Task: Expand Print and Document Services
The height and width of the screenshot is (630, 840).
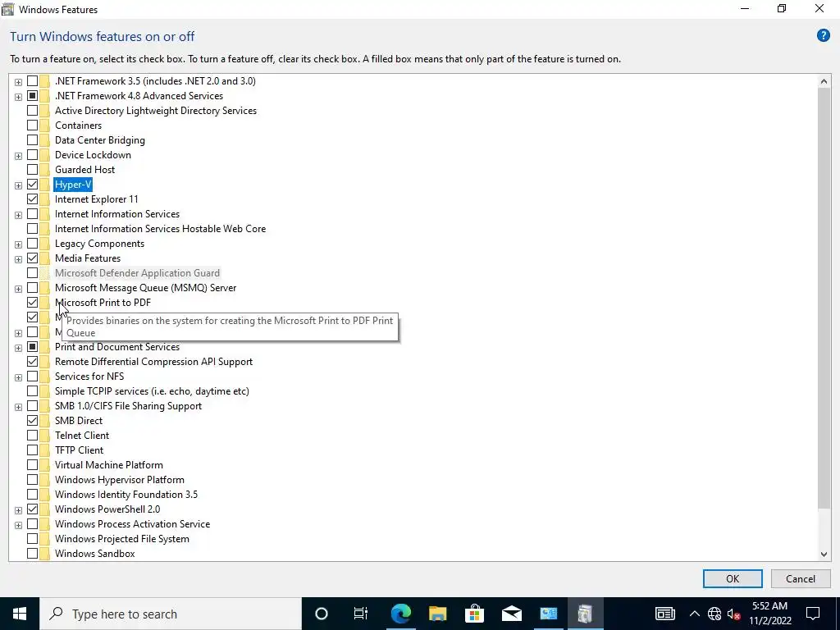Action: (18, 348)
